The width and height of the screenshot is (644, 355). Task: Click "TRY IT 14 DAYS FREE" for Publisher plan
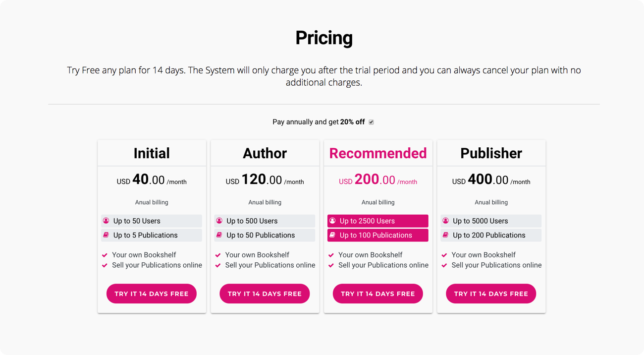(x=491, y=294)
